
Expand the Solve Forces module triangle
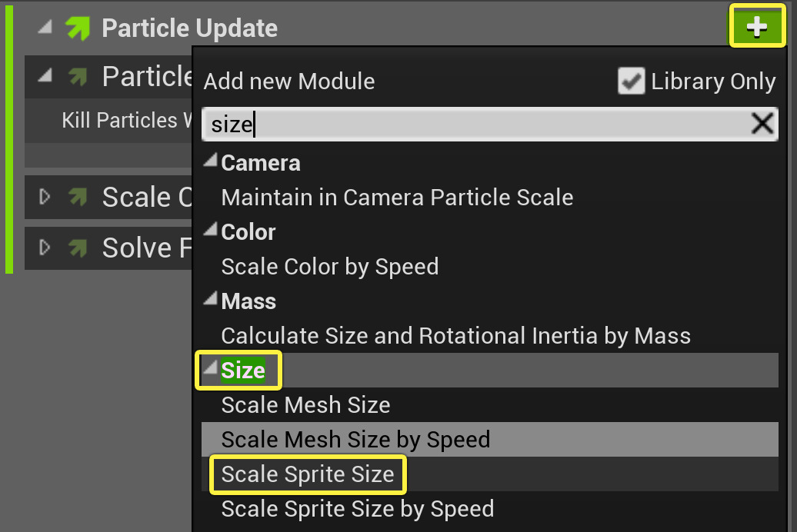pos(45,248)
